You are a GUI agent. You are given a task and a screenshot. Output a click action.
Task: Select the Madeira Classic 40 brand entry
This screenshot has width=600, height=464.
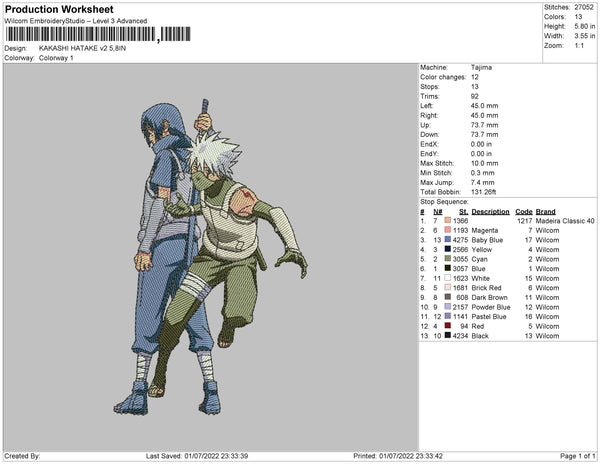565,221
